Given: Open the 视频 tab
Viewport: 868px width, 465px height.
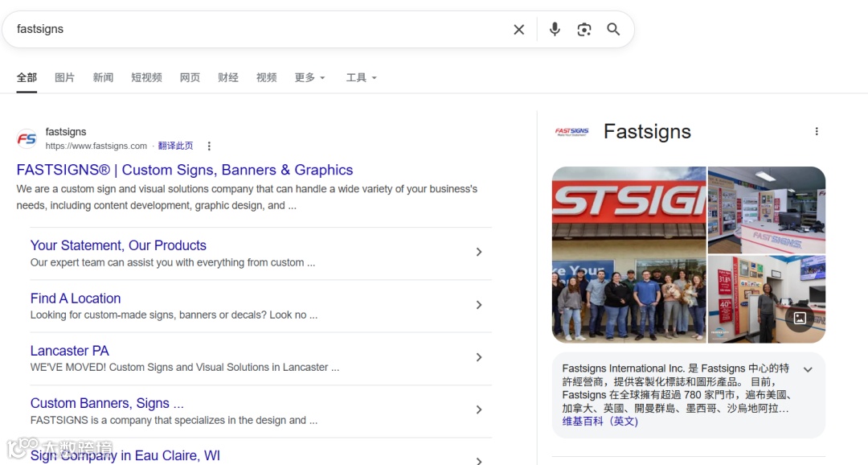Looking at the screenshot, I should 266,77.
